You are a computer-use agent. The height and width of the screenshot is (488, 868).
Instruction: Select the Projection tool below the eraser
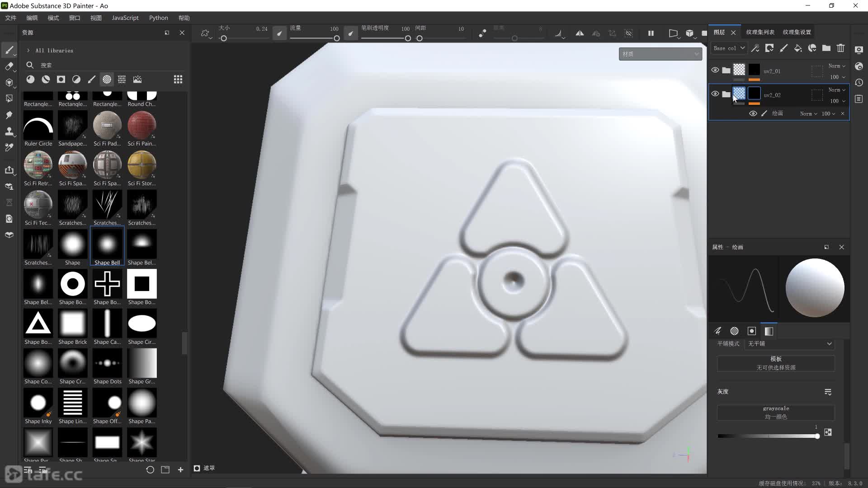(x=9, y=83)
